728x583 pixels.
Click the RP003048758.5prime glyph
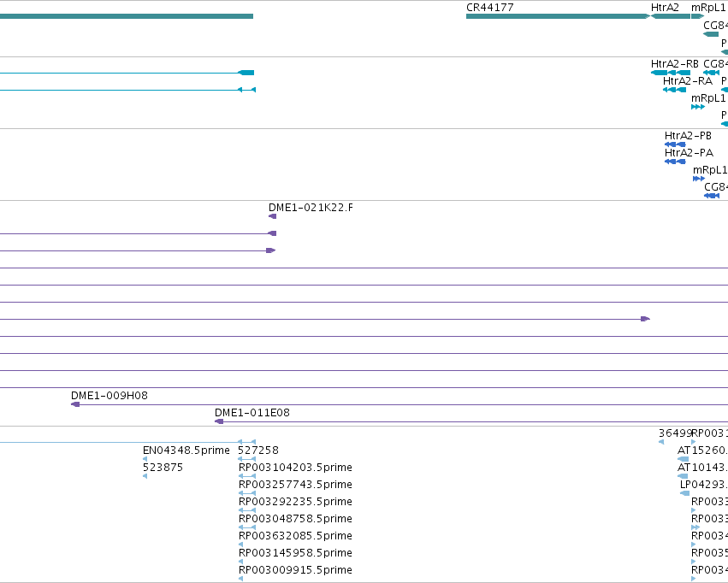pos(247,527)
